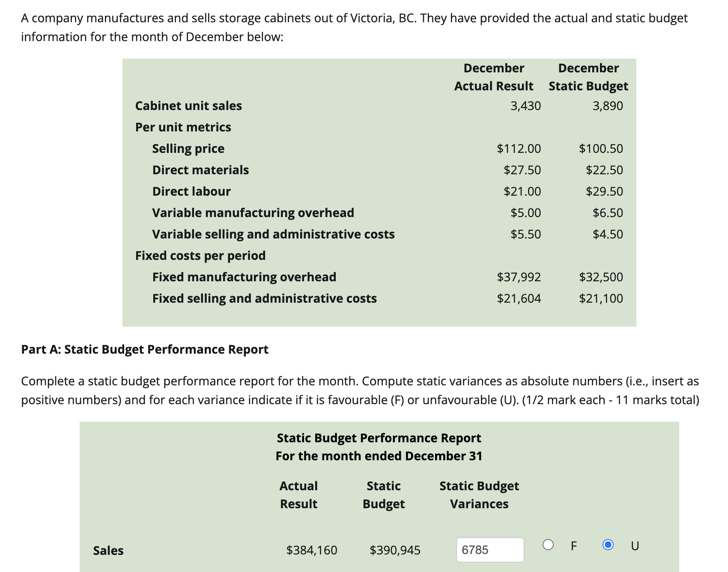Click actual variable selling and admin $5.50
This screenshot has width=728, height=572.
point(526,234)
